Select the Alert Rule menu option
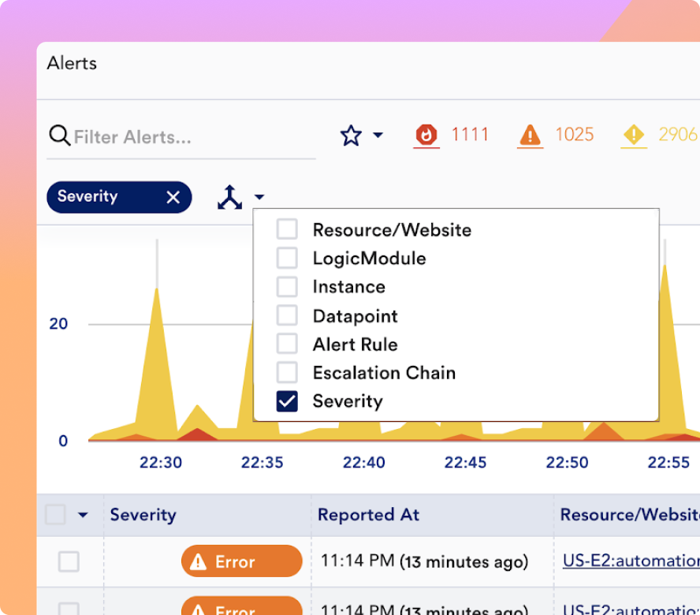700x615 pixels. [x=355, y=345]
